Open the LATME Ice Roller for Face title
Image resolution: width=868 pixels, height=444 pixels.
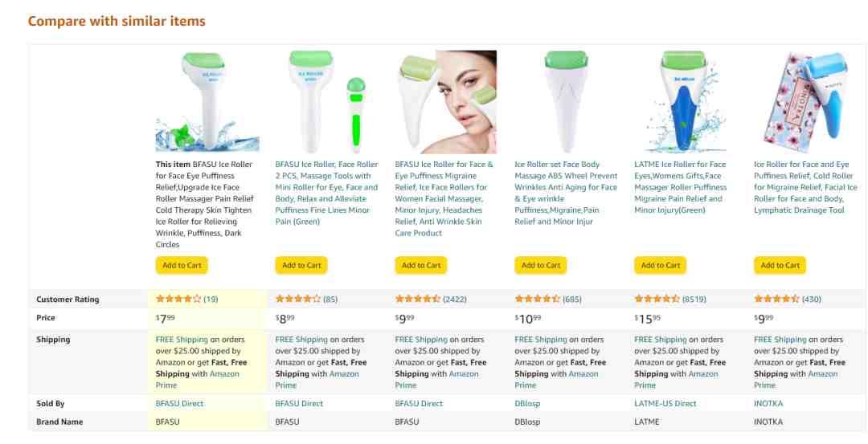click(681, 187)
